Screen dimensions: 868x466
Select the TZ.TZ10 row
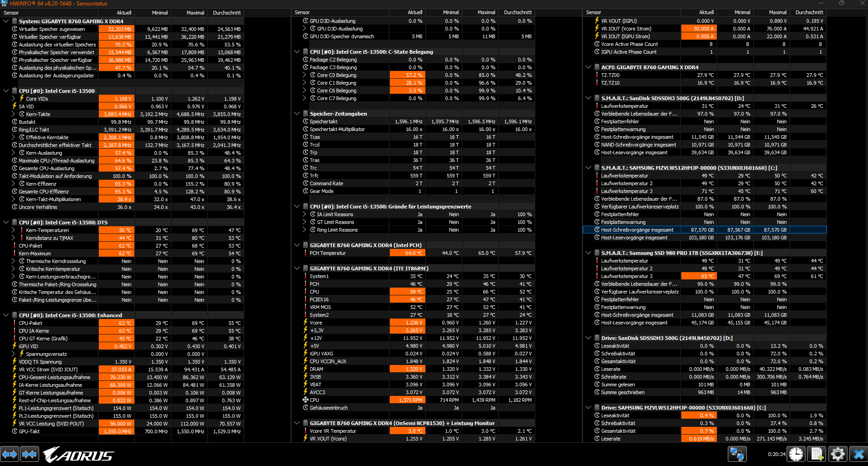click(x=705, y=83)
